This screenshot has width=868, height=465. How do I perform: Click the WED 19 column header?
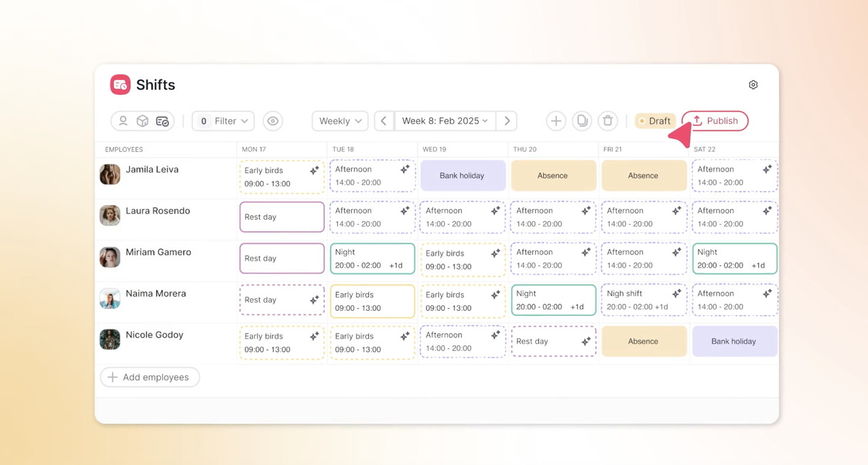click(434, 149)
